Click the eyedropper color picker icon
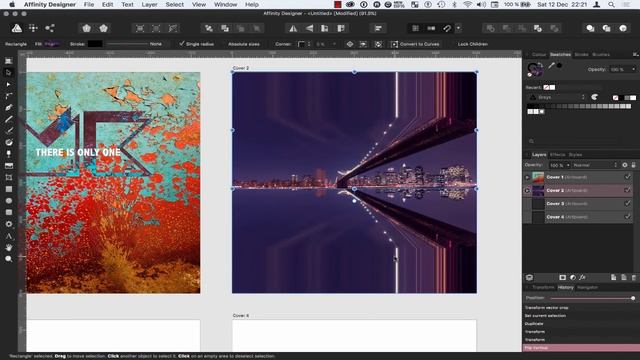Viewport: 640px width, 360px height. pyautogui.click(x=551, y=65)
